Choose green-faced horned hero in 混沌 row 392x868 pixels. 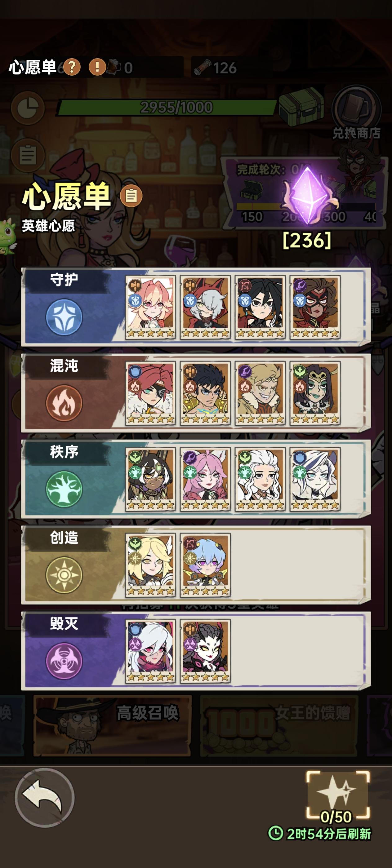[315, 393]
